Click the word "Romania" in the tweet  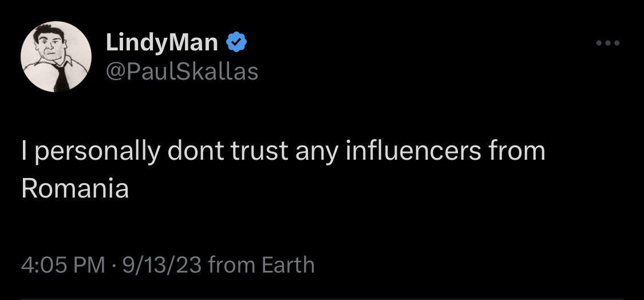click(x=74, y=190)
